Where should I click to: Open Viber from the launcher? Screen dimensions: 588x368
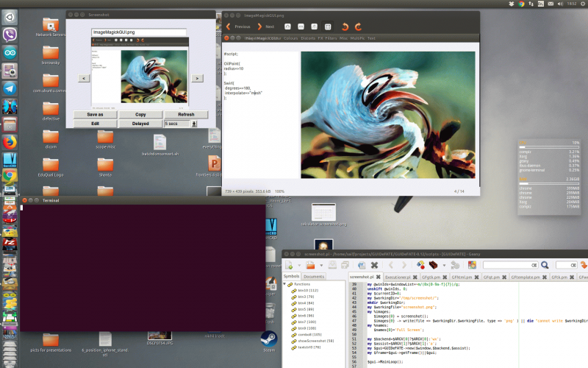pyautogui.click(x=10, y=35)
